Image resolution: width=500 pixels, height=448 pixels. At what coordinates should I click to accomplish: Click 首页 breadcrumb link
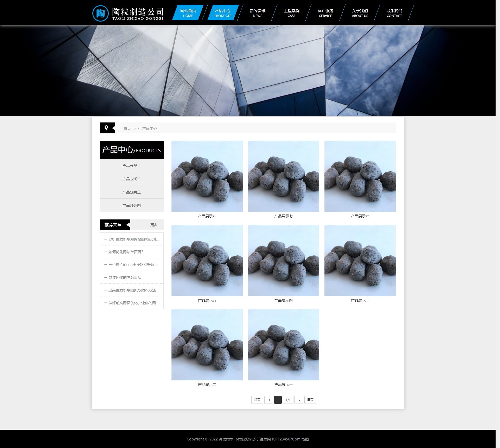[x=127, y=128]
